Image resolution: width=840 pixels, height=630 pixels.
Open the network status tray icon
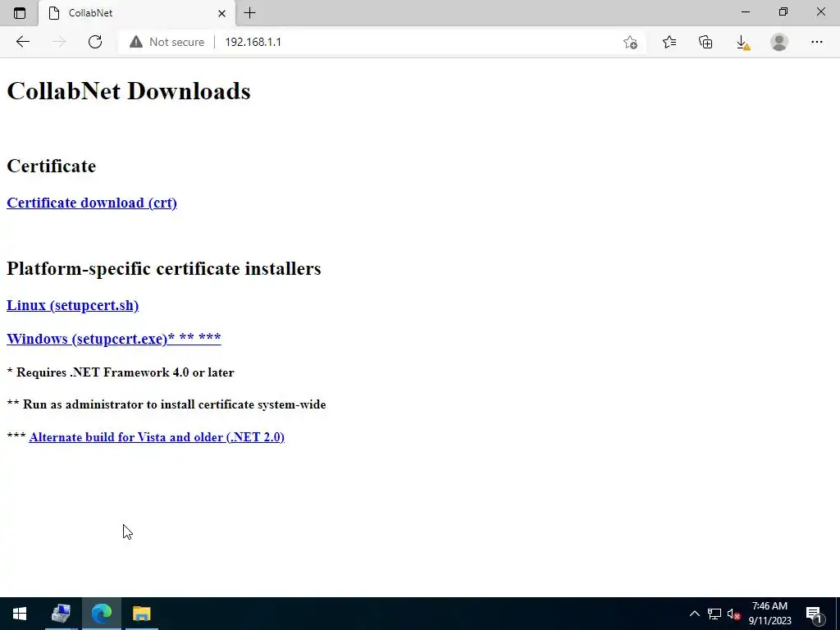[714, 614]
